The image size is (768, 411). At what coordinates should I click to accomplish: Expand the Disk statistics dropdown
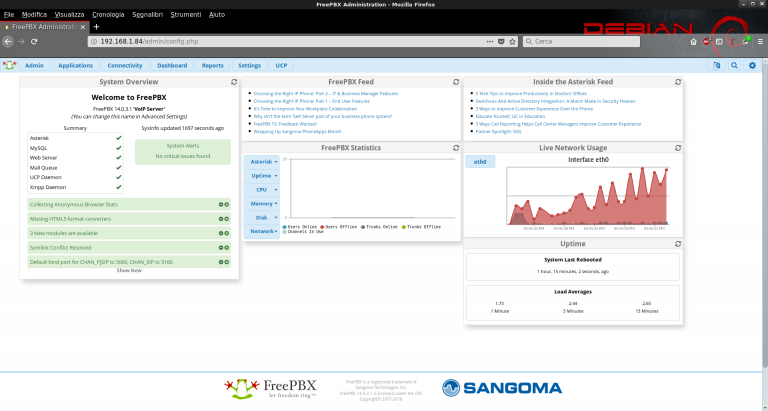tap(262, 218)
